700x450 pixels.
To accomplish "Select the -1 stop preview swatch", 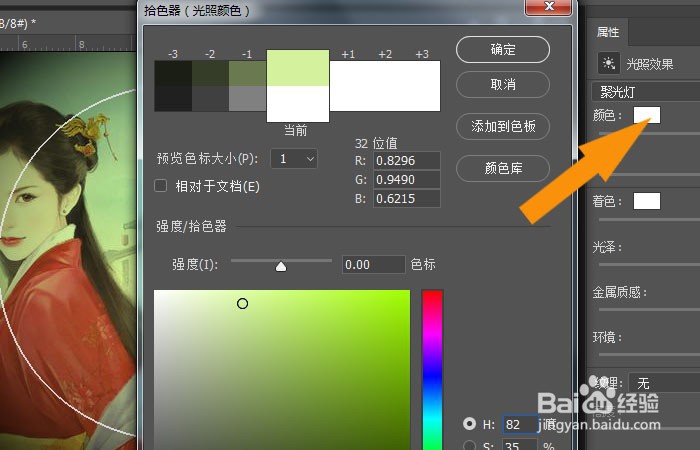I will pos(248,86).
